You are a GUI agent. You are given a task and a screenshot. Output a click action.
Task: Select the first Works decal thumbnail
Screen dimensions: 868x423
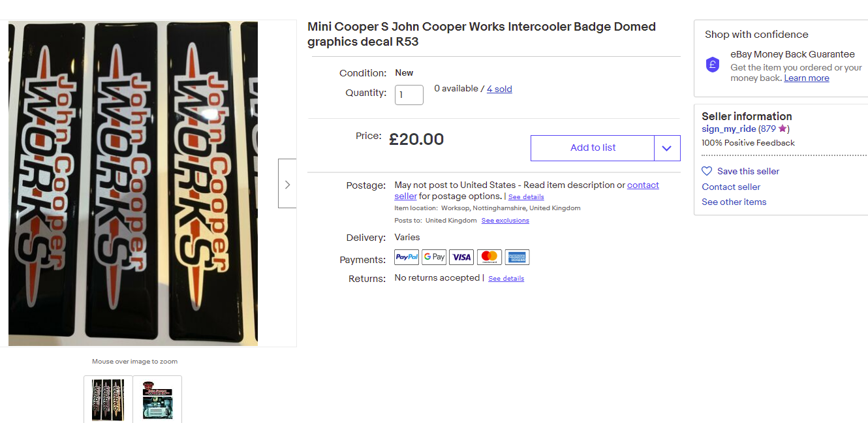[x=108, y=399]
